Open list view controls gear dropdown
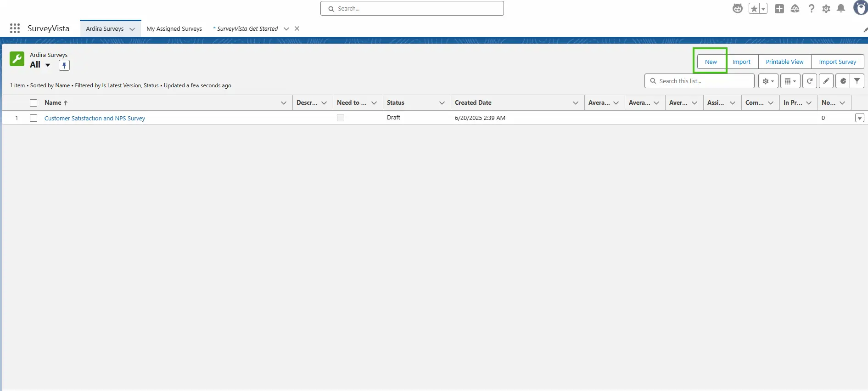This screenshot has width=868, height=391. [768, 81]
